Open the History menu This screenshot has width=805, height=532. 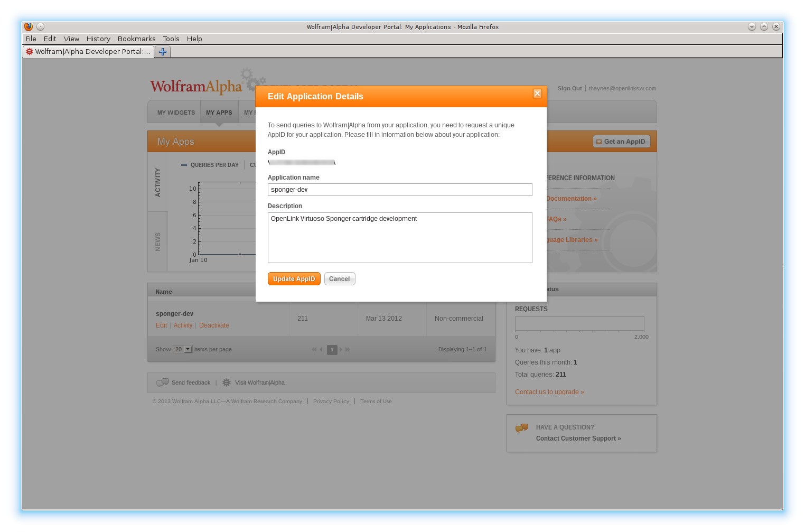click(x=98, y=39)
